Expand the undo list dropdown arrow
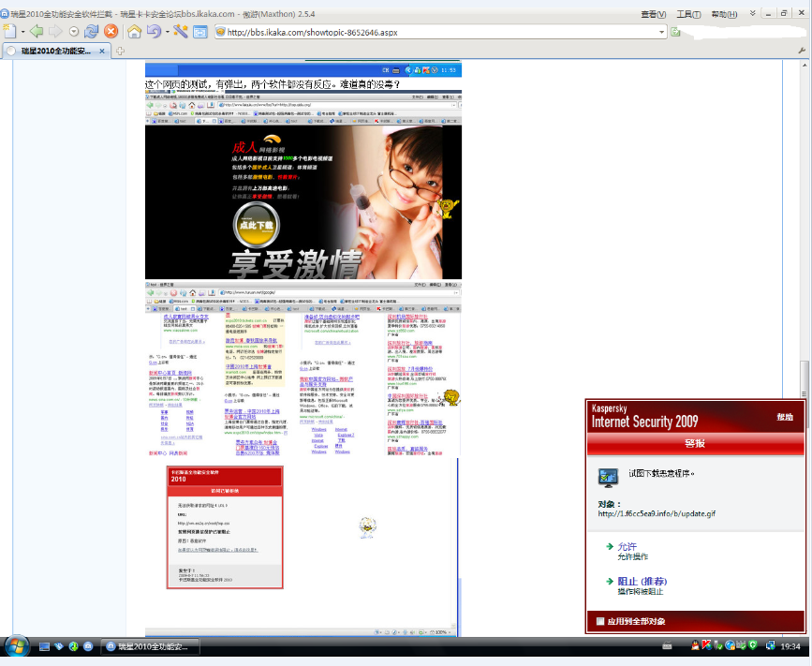 [168, 32]
